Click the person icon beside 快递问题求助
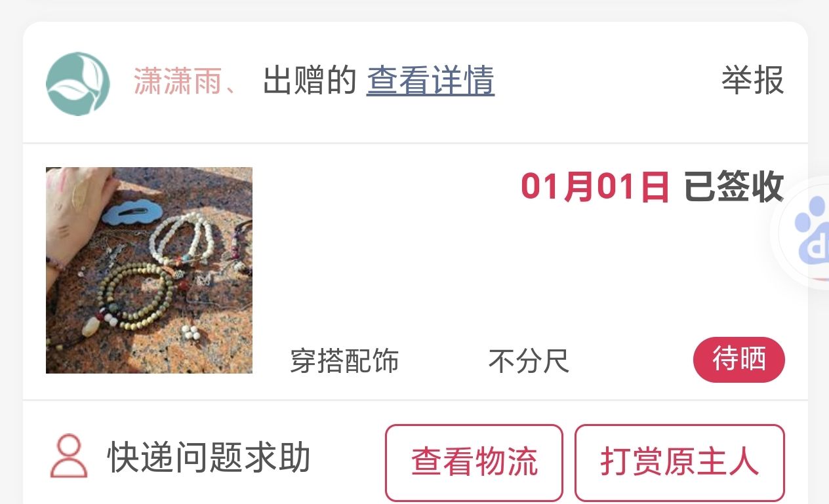829x504 pixels. (69, 456)
